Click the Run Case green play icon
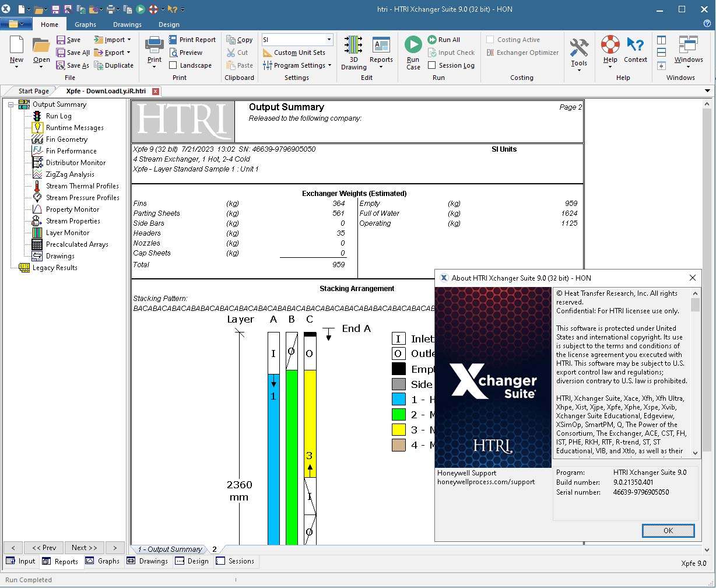Image resolution: width=716 pixels, height=588 pixels. point(413,45)
